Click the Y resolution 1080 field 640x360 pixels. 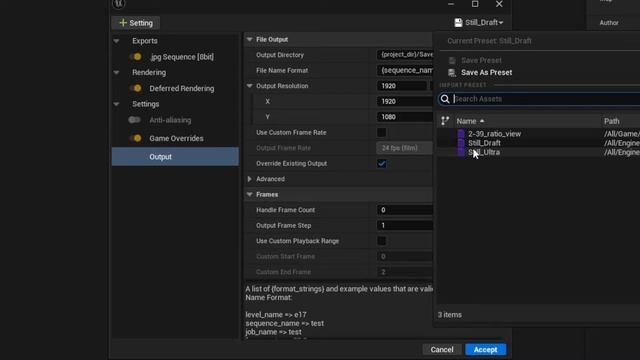click(404, 117)
